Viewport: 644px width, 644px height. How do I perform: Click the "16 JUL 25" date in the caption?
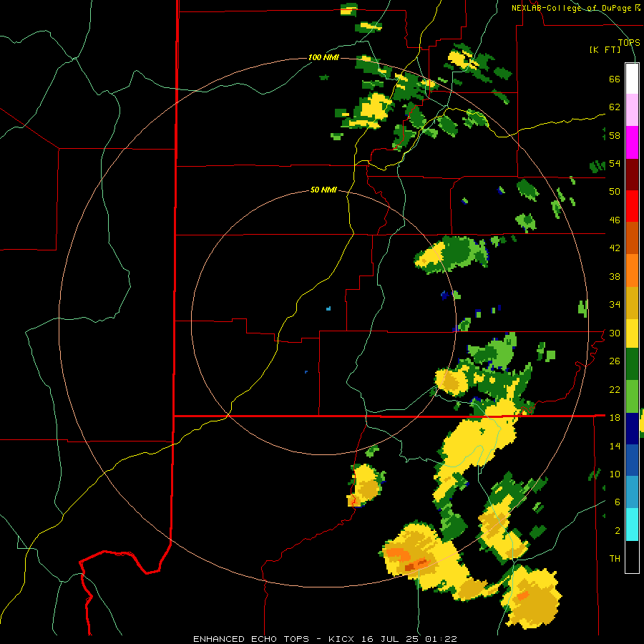point(391,639)
